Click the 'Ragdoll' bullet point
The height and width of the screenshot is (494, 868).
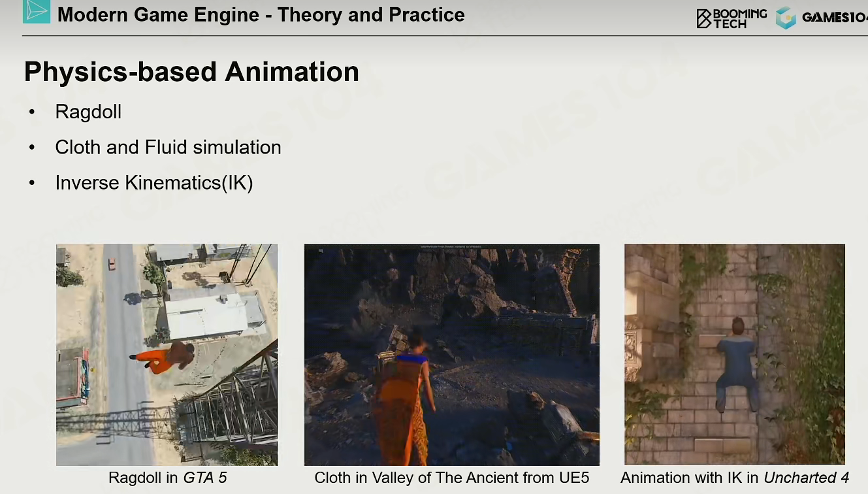(x=88, y=112)
